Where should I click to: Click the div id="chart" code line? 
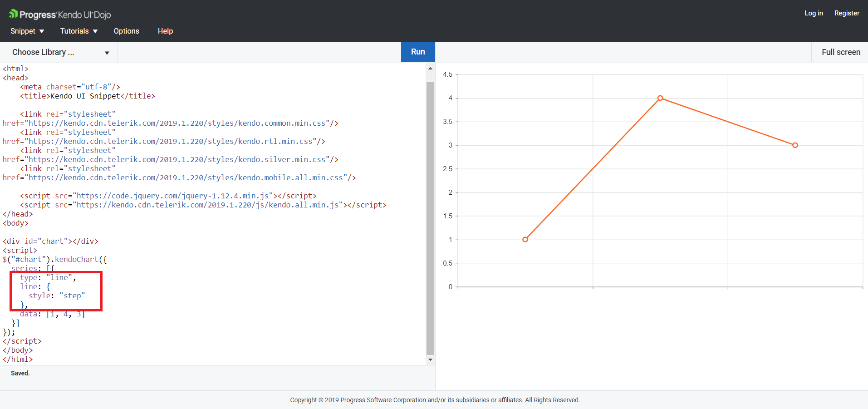50,241
